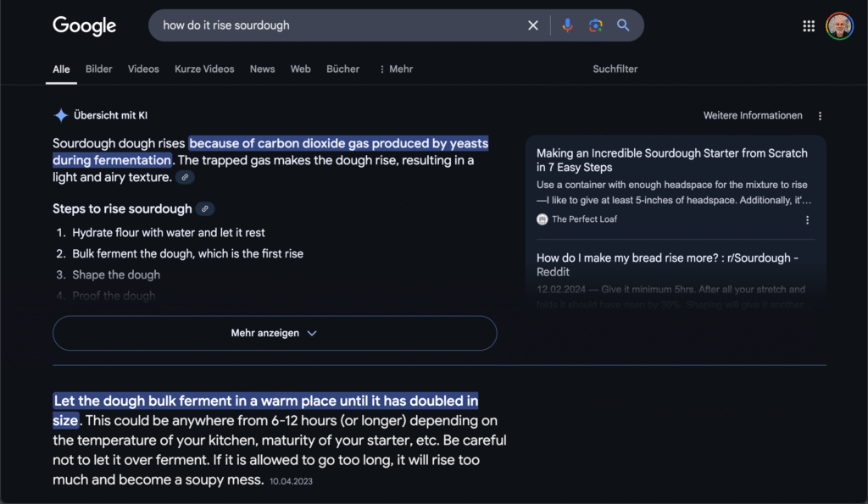Image resolution: width=868 pixels, height=504 pixels.
Task: Click the AI overview sparkle icon
Action: click(61, 115)
